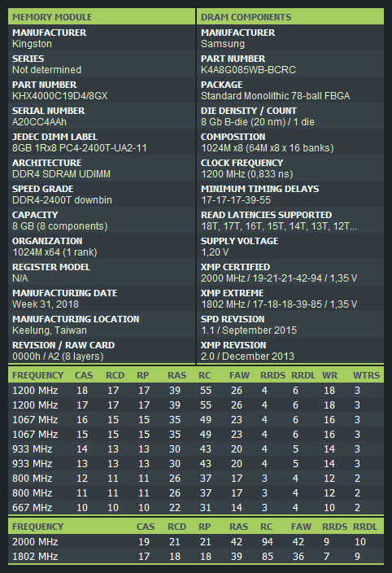Image resolution: width=392 pixels, height=573 pixels.
Task: Select the 1200 MHz row with CAS 18
Action: click(x=196, y=391)
